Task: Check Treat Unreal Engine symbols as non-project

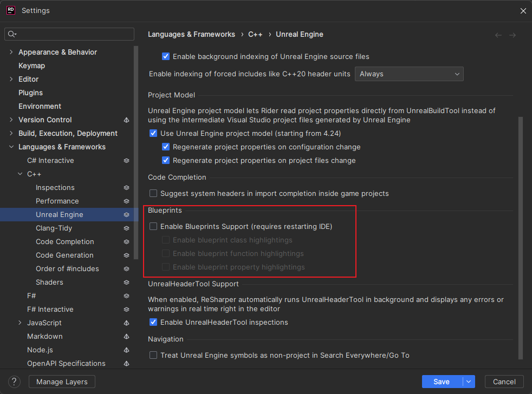Action: [x=153, y=355]
